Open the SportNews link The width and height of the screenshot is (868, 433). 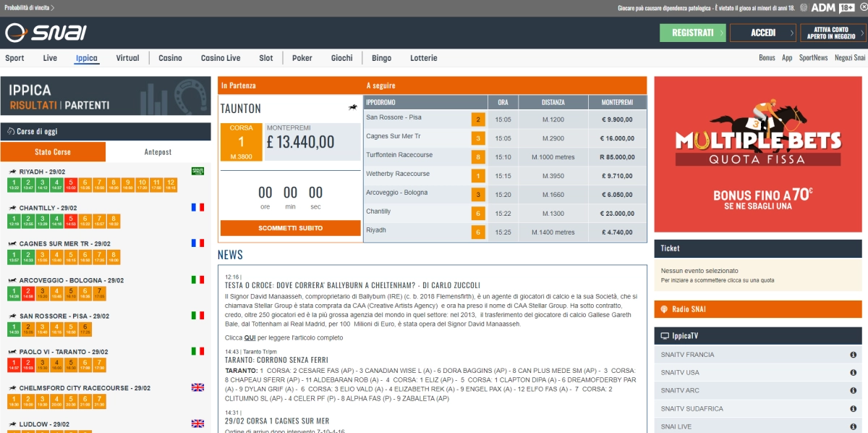[x=814, y=58]
